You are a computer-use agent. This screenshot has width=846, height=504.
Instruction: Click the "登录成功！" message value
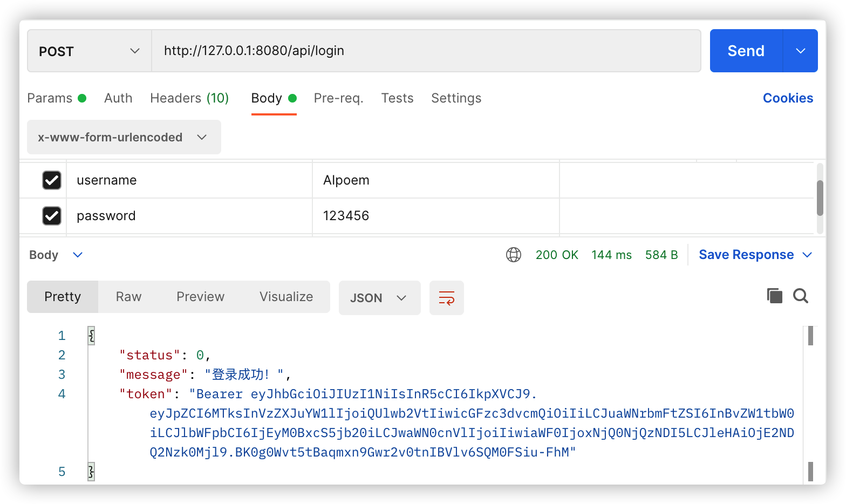click(244, 374)
